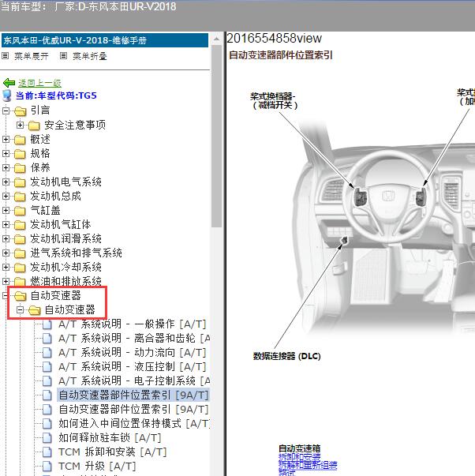Click the page icon of TCM 升级
Image resolution: width=475 pixels, height=476 pixels.
47,467
